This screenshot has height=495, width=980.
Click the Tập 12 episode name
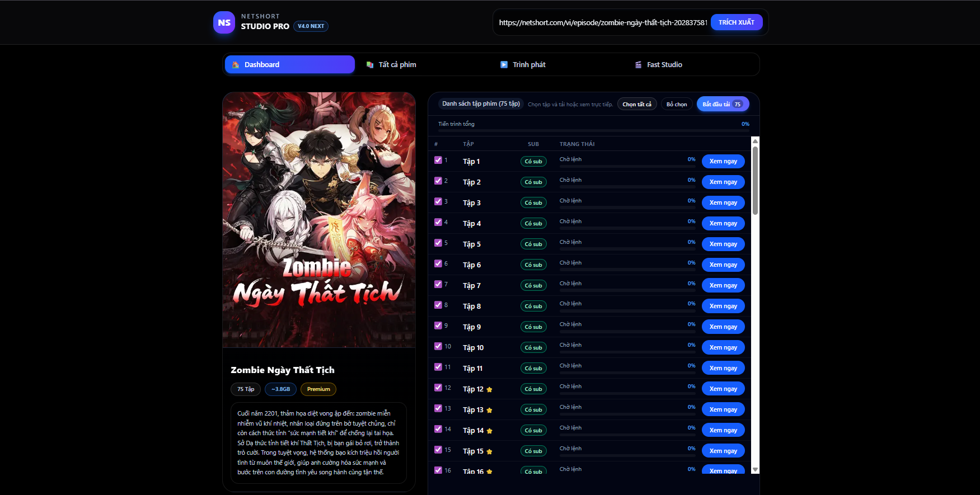click(473, 389)
